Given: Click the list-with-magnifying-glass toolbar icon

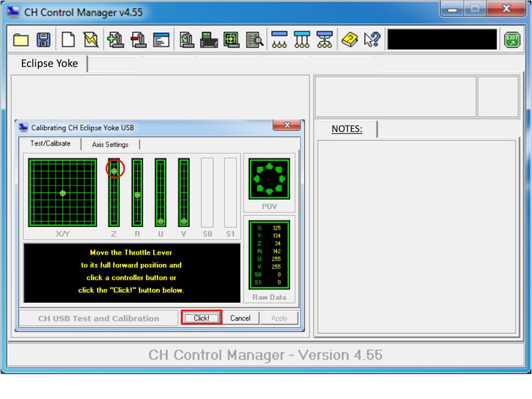Looking at the screenshot, I should 255,39.
